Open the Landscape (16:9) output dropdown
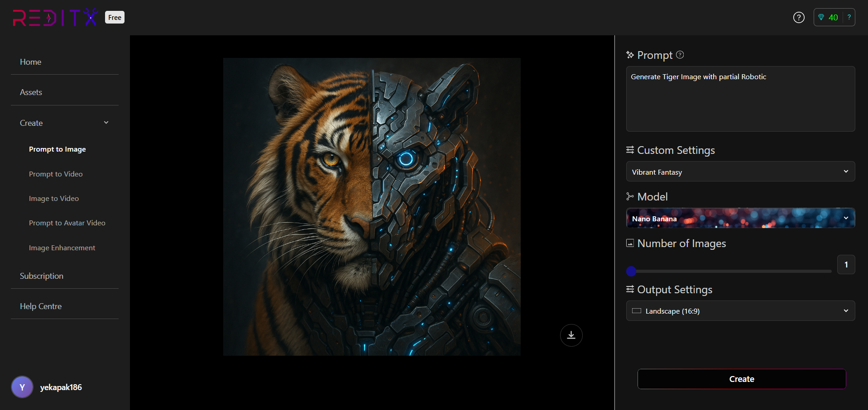The image size is (868, 410). [x=740, y=311]
